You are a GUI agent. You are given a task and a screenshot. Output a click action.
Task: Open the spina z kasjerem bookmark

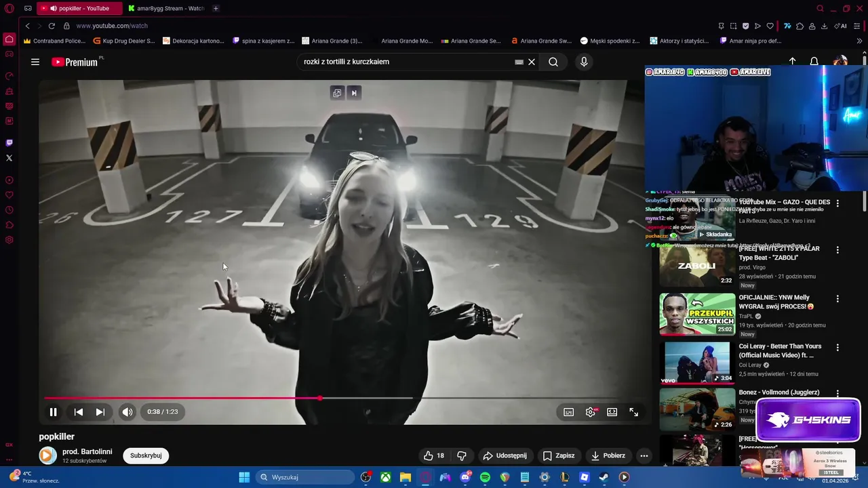(264, 41)
